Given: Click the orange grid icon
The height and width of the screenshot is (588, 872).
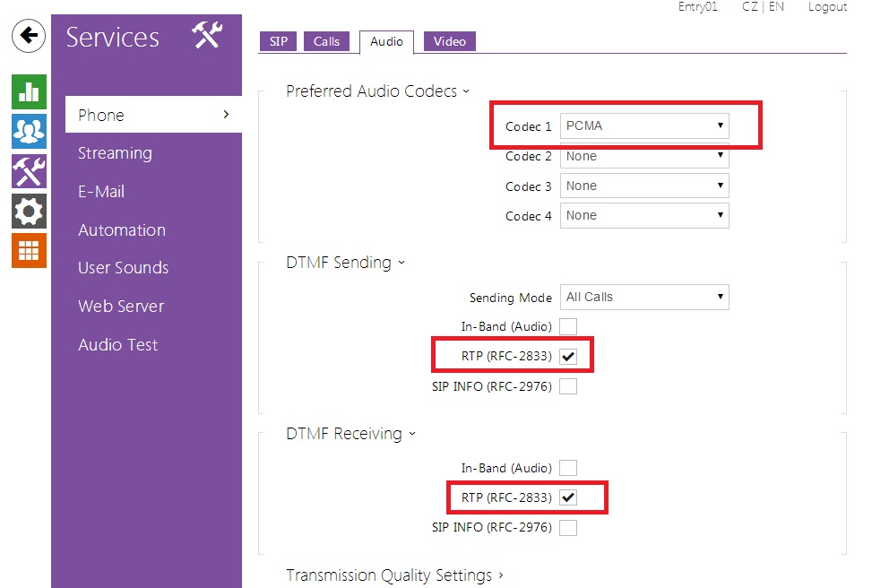Looking at the screenshot, I should tap(29, 250).
